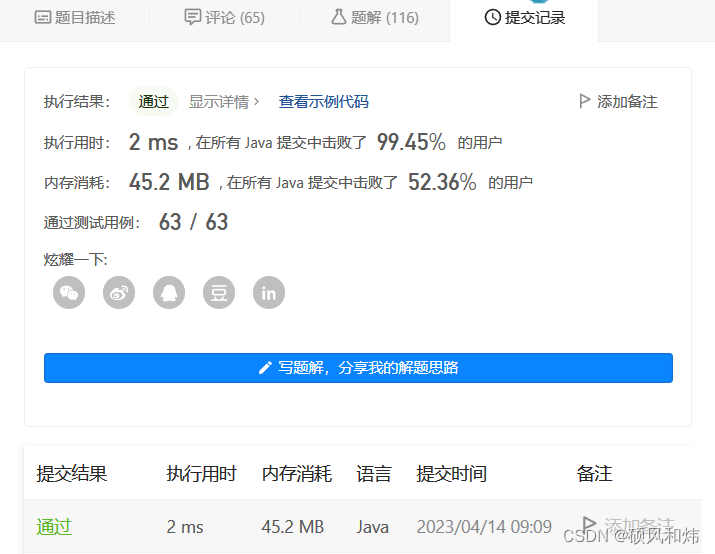Share result via Weibo icon

pos(119,293)
